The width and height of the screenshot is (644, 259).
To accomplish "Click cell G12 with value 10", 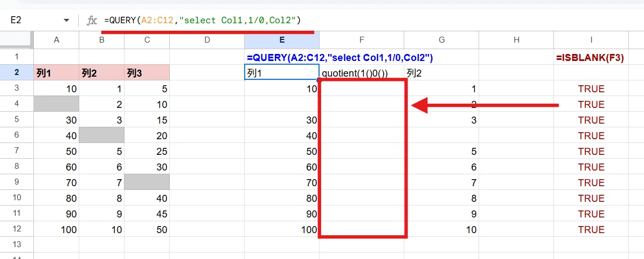I will tap(441, 229).
